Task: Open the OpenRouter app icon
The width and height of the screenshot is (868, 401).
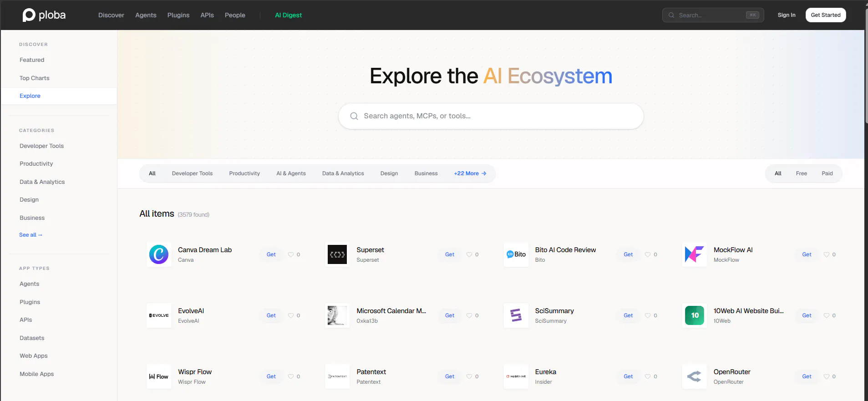Action: click(695, 376)
